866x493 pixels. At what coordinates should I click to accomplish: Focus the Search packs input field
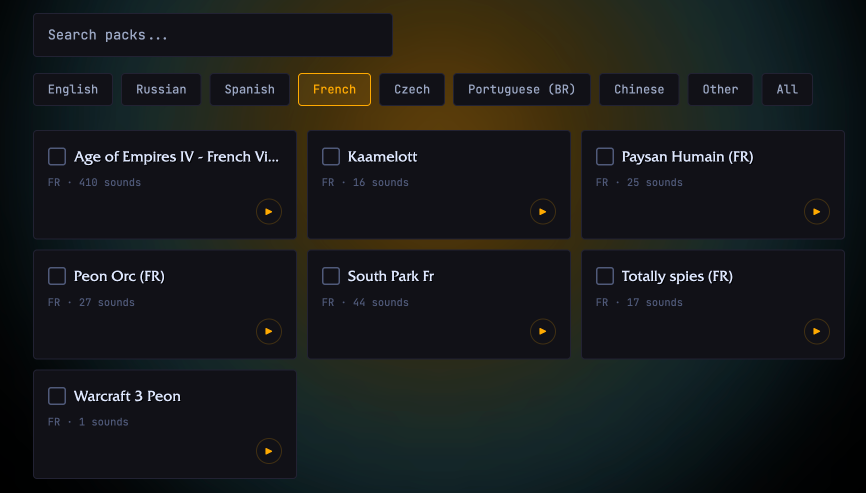click(x=212, y=35)
